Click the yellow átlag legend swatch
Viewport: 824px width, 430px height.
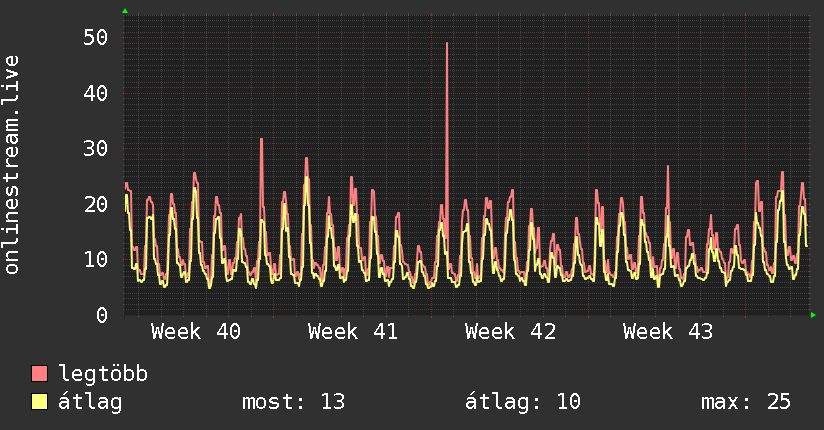(x=39, y=401)
